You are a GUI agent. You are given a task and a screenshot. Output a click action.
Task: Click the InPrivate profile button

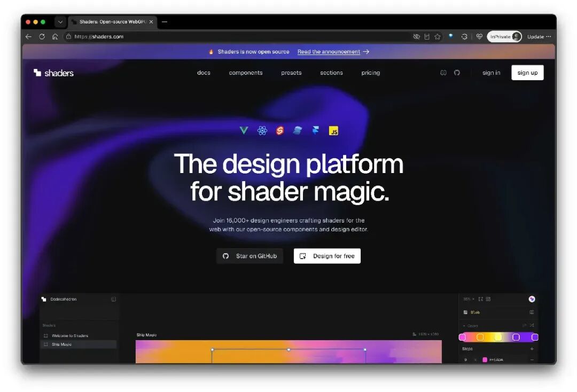[x=504, y=37]
